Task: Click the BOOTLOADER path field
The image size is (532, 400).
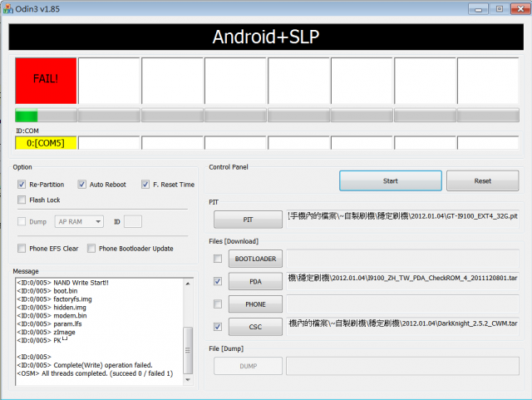Action: [x=402, y=259]
